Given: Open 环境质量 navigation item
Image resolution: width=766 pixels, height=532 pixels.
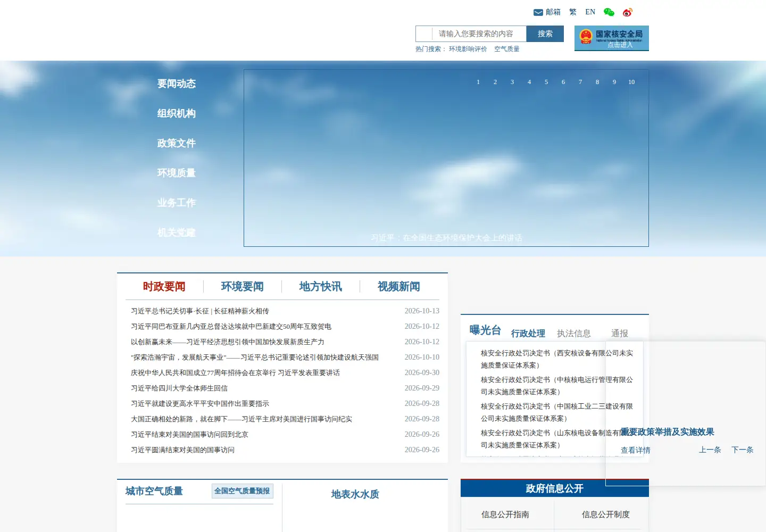Looking at the screenshot, I should [x=177, y=173].
